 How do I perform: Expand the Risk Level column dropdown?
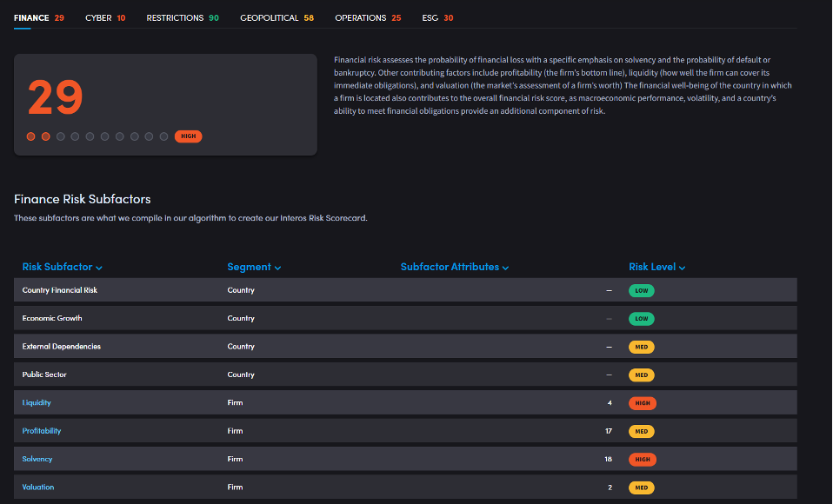pyautogui.click(x=682, y=268)
